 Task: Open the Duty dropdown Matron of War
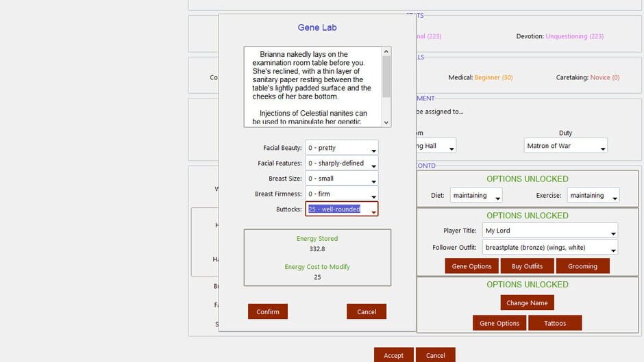(x=565, y=146)
